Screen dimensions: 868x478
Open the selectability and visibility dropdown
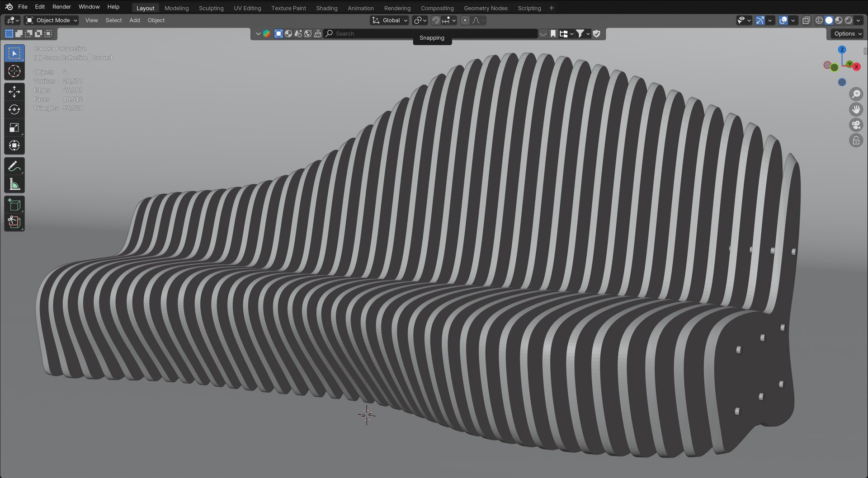point(744,20)
